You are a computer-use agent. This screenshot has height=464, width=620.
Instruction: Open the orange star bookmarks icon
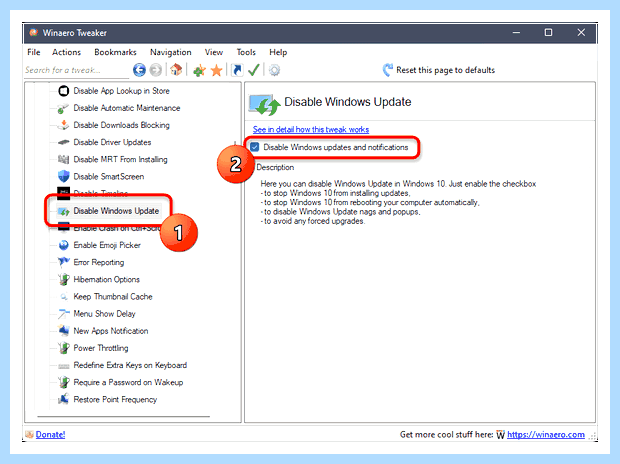(217, 70)
